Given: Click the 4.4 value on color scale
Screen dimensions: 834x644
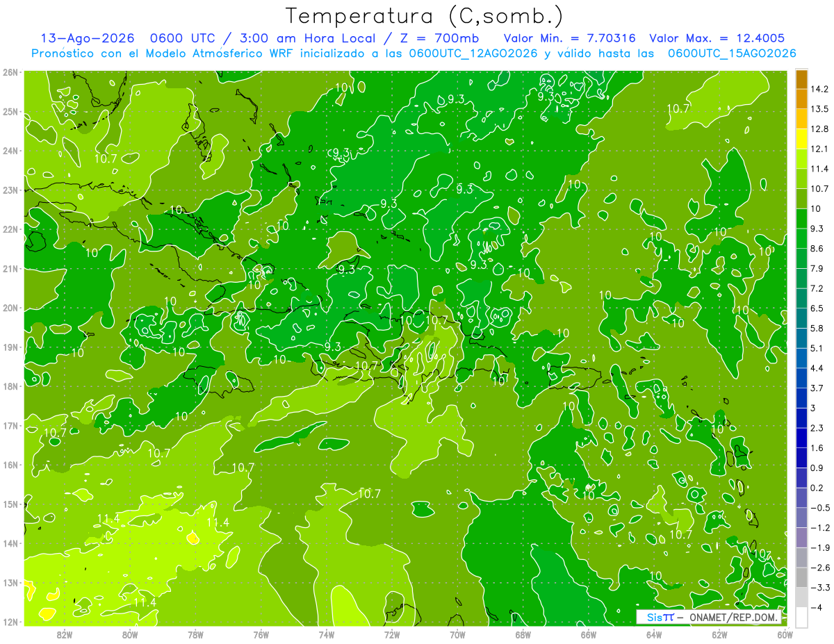Looking at the screenshot, I should point(817,368).
